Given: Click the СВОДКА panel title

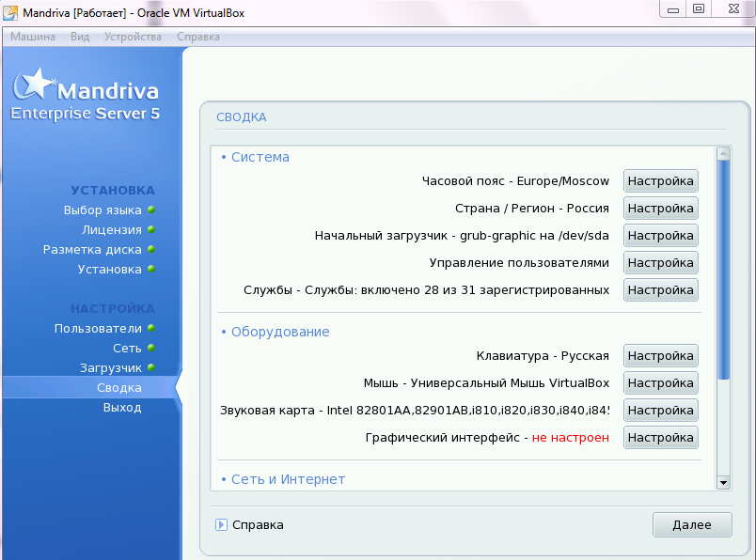Looking at the screenshot, I should pyautogui.click(x=242, y=117).
